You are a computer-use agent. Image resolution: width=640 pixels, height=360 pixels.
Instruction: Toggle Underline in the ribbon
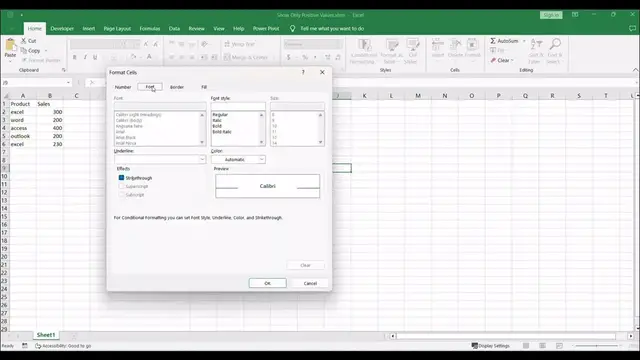95,58
